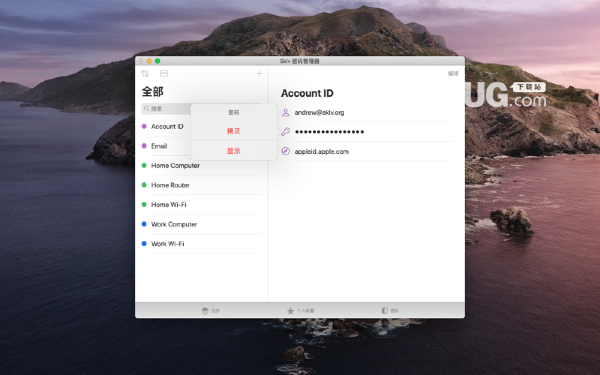This screenshot has height=375, width=600.
Task: Click the sort arrows icon
Action: point(145,73)
